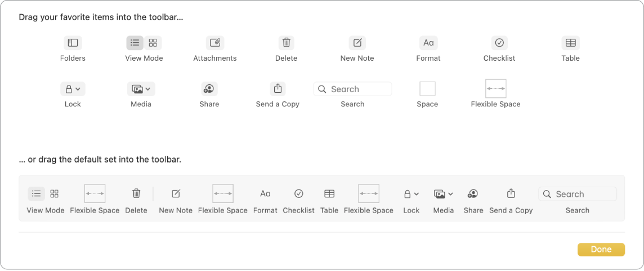
Task: Expand the Lock dropdown in default set
Action: point(412,194)
